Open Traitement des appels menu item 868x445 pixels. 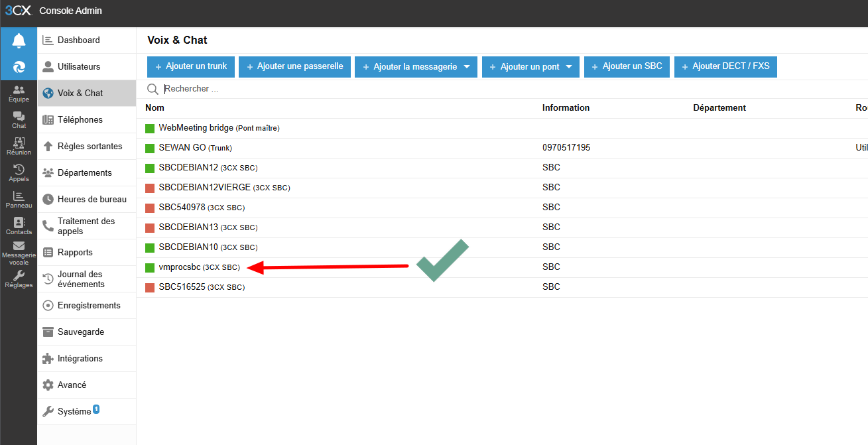click(x=87, y=226)
